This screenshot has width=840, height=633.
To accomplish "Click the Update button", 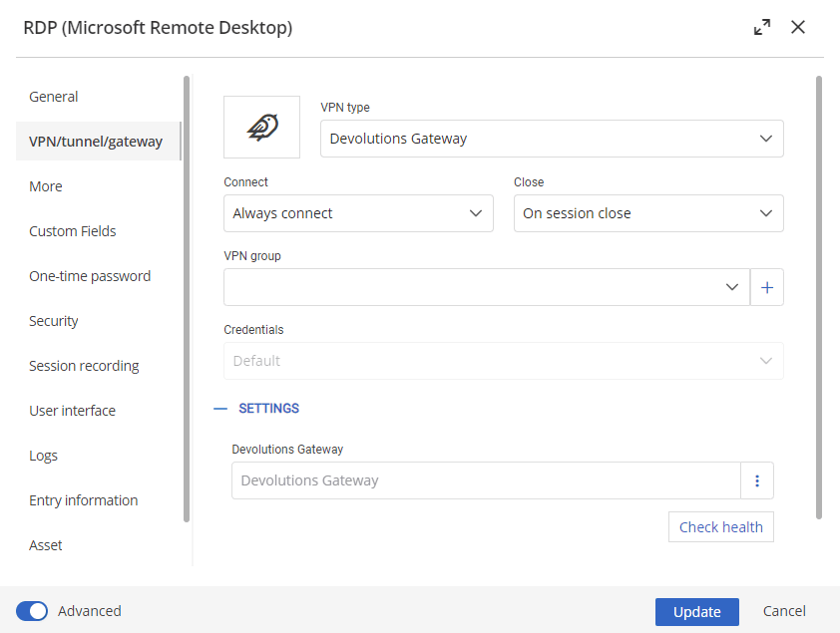I will [x=696, y=612].
